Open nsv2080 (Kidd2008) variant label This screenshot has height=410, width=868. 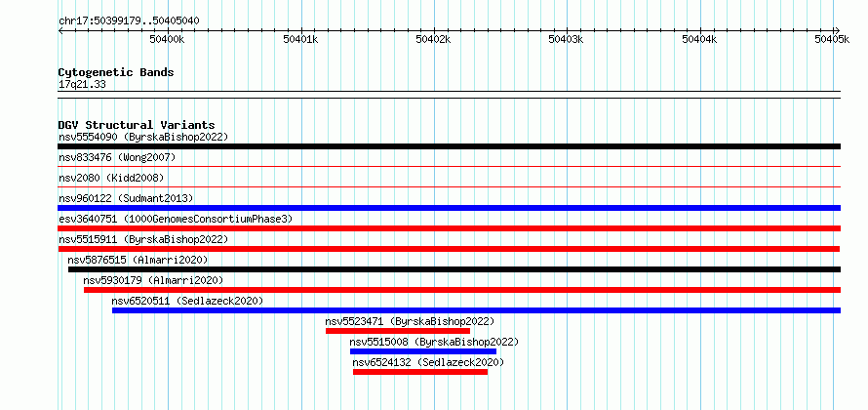point(111,178)
